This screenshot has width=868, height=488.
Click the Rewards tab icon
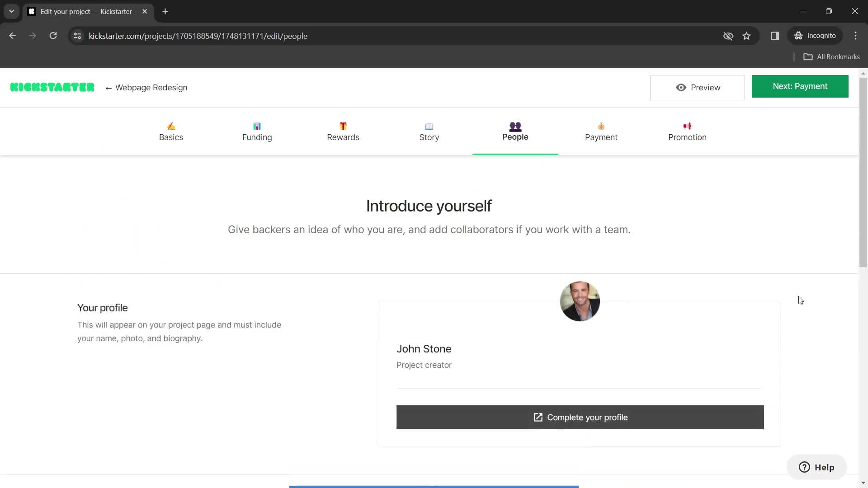343,126
